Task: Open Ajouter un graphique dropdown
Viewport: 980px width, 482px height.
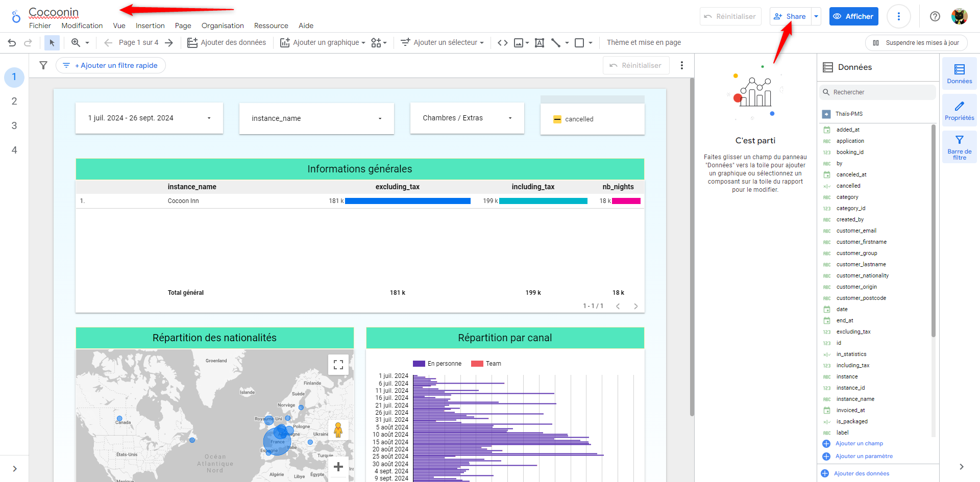Action: click(323, 43)
